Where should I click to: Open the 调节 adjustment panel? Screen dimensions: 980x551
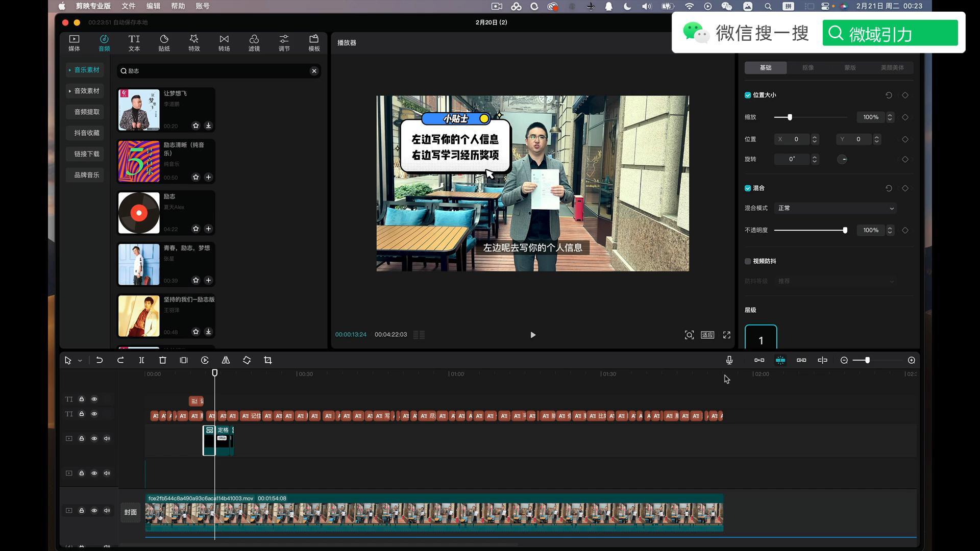284,43
